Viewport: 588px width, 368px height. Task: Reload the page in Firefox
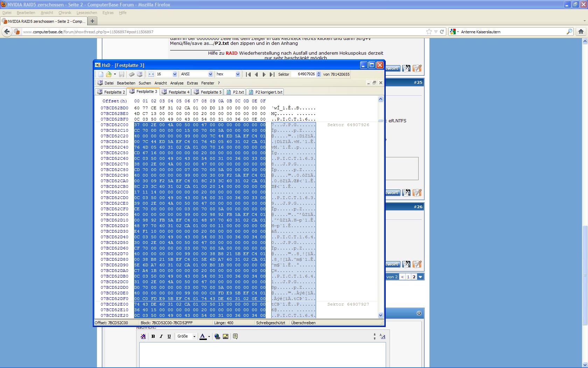442,32
